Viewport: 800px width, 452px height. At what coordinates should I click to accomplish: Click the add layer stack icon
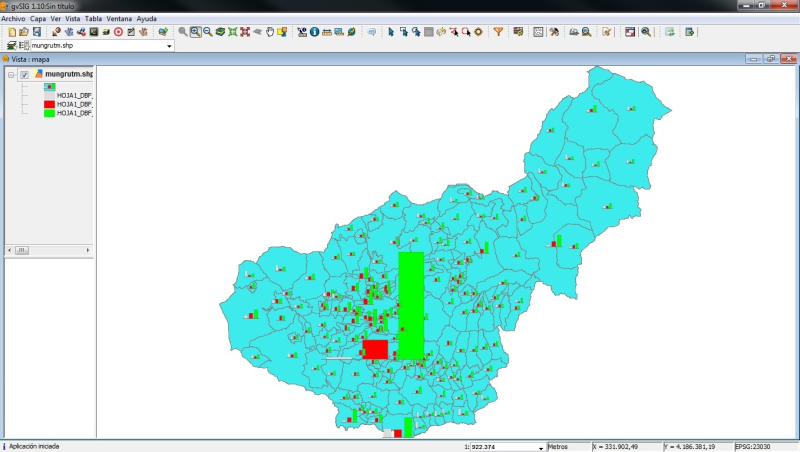[11, 45]
